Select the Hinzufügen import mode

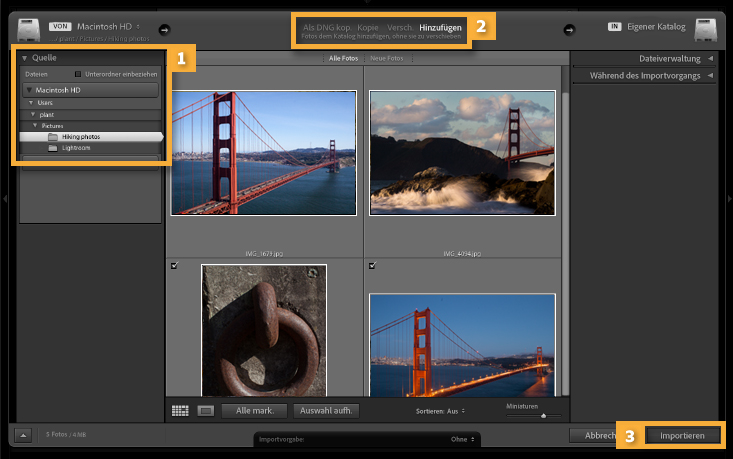click(440, 27)
